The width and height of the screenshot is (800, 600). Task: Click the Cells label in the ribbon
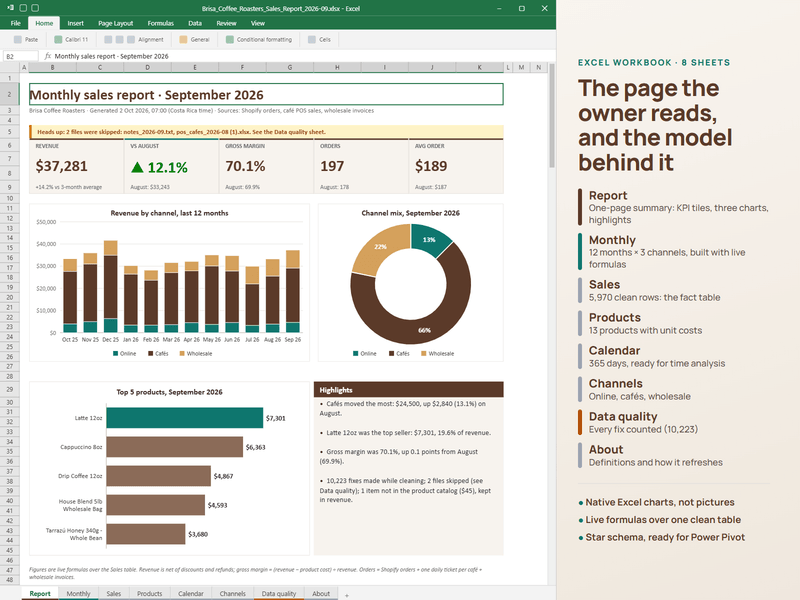(x=325, y=39)
